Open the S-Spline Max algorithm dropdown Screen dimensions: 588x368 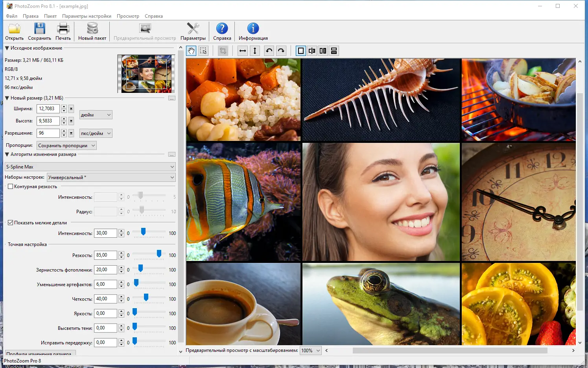(x=90, y=167)
